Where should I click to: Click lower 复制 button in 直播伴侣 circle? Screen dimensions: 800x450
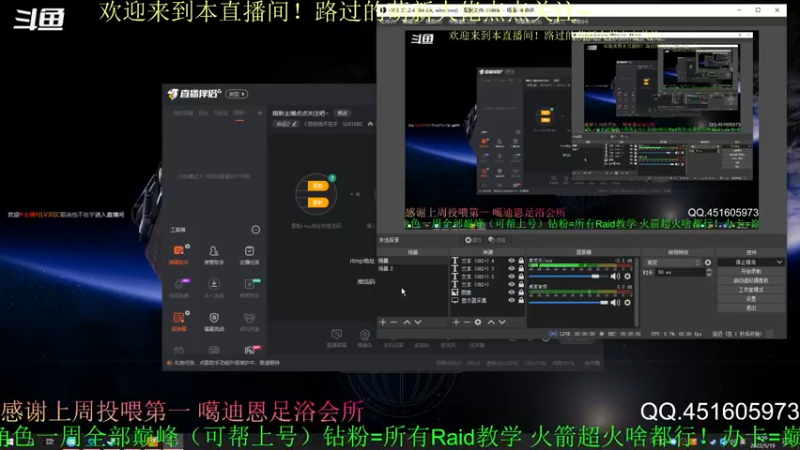point(317,203)
